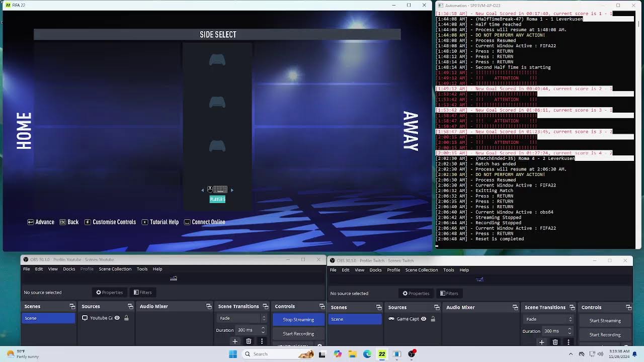This screenshot has height=362, width=644.
Task: Pop out Sources dock in YouTube OBS
Action: tap(130, 306)
